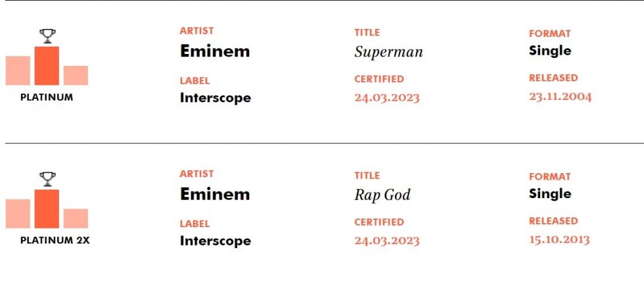Click the release date 23.11.2004
This screenshot has height=285, width=644.
point(560,97)
